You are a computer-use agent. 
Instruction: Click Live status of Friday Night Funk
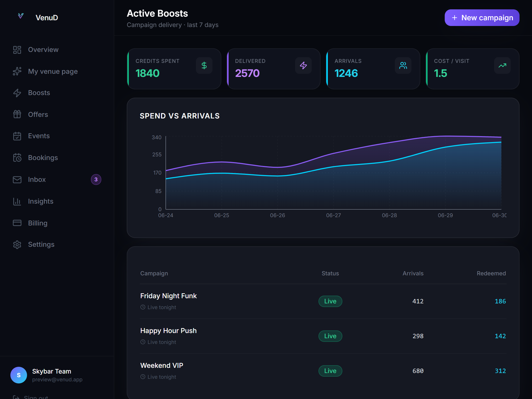pos(330,301)
